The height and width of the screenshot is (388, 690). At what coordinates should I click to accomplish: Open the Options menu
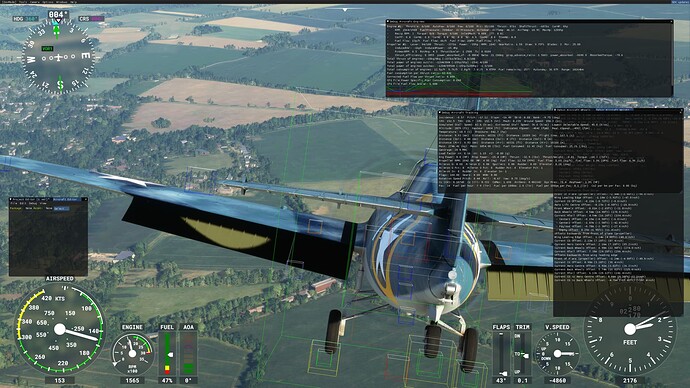click(48, 2)
